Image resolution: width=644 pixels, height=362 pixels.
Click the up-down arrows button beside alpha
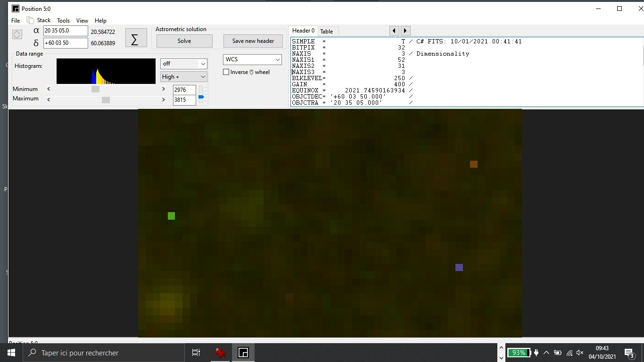(x=17, y=34)
